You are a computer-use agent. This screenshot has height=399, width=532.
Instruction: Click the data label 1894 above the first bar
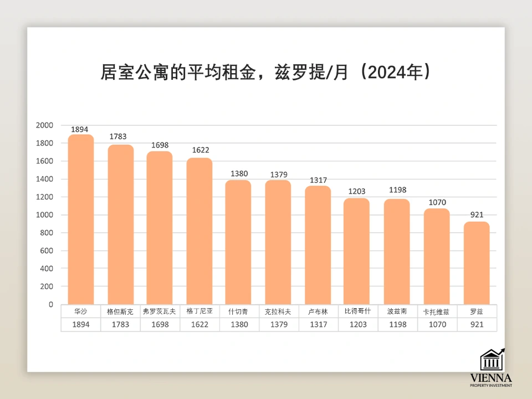point(79,129)
